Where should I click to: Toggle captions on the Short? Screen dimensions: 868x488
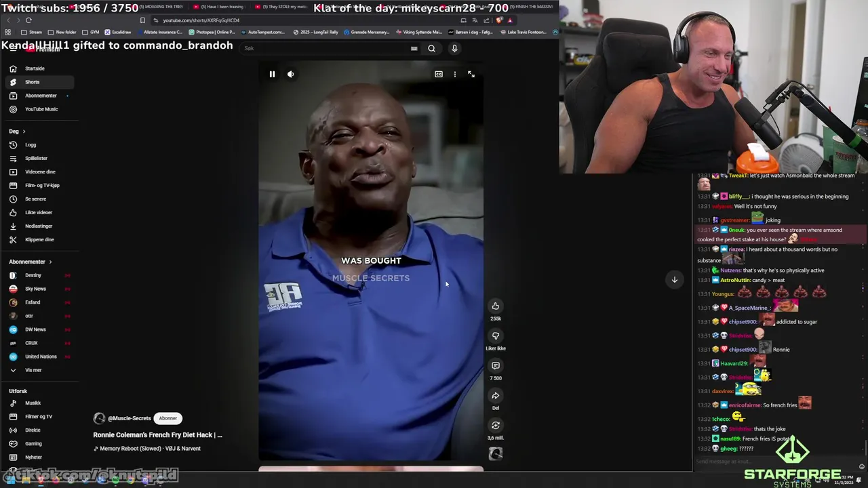click(x=439, y=74)
